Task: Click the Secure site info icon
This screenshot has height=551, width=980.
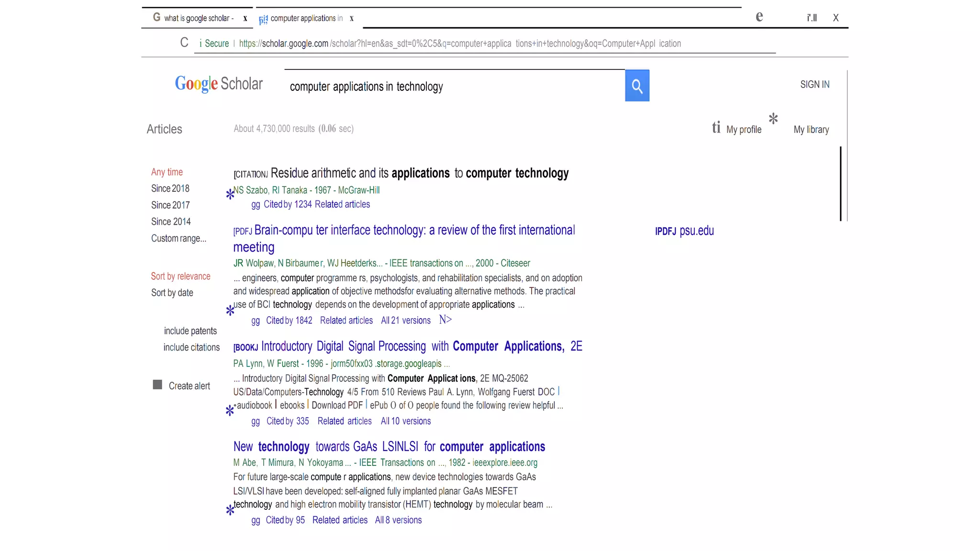Action: [200, 44]
